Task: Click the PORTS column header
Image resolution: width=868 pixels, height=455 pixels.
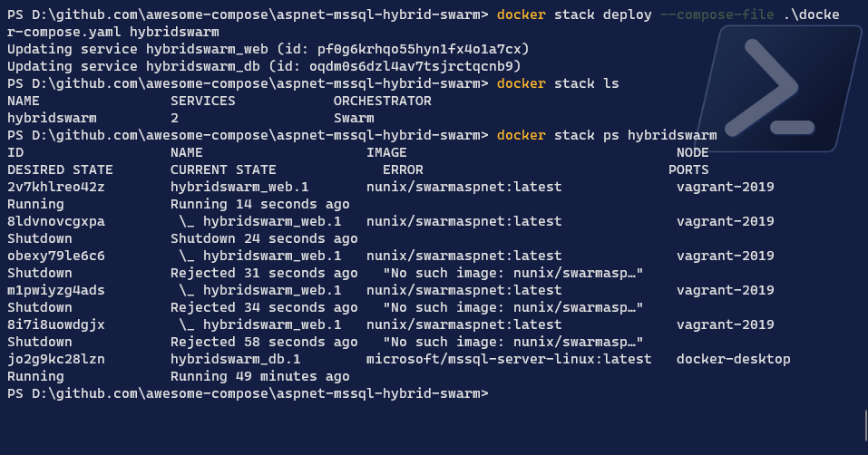Action: point(688,169)
